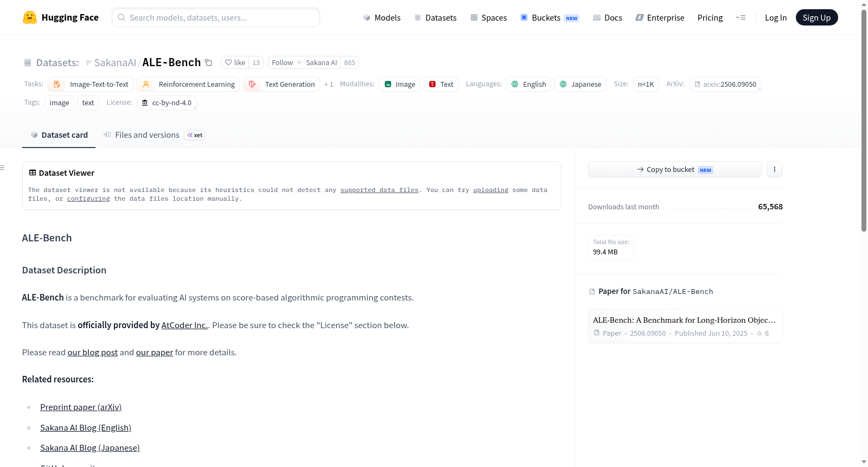Screen dimensions: 868x467
Task: Filter by the Image modality tag
Action: pyautogui.click(x=400, y=84)
